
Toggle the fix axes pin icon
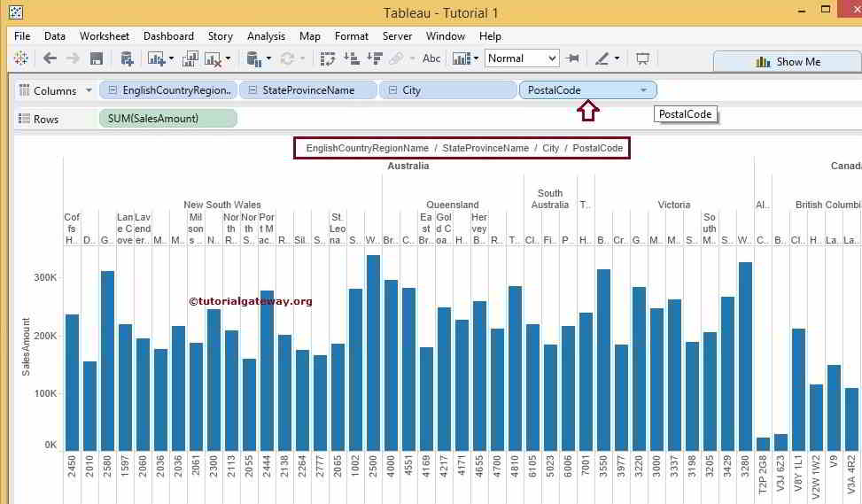pos(573,58)
